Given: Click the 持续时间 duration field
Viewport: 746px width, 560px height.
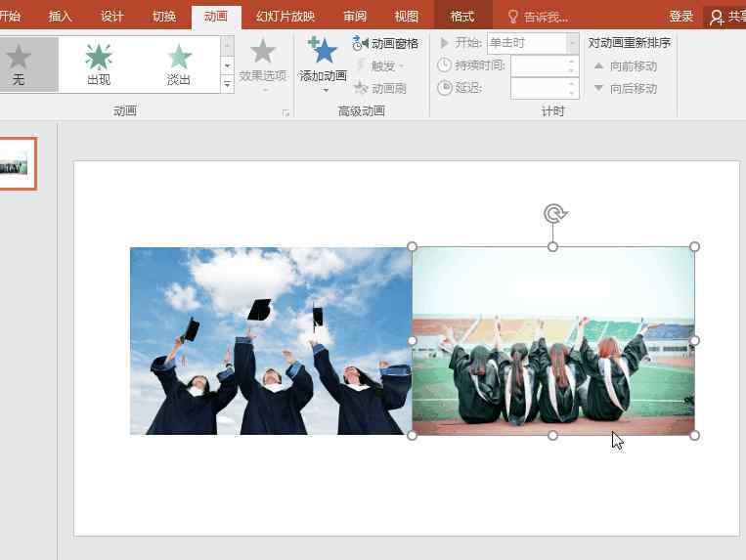Looking at the screenshot, I should tap(545, 65).
